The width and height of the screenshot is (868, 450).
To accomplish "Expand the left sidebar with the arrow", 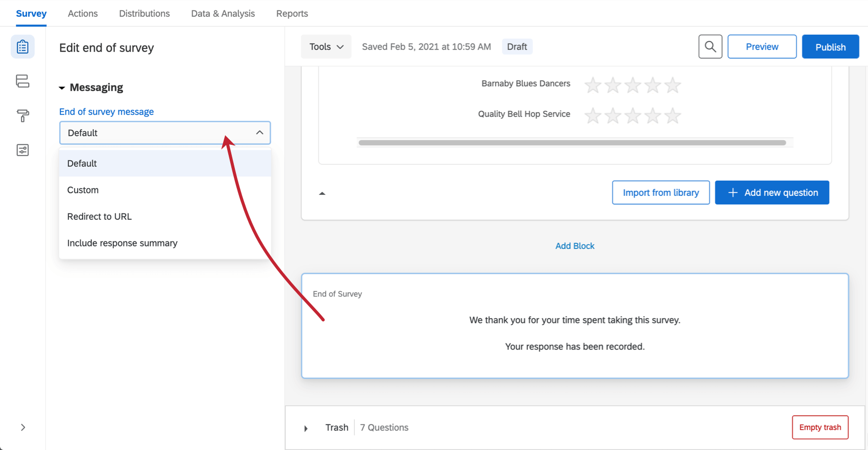I will coord(23,428).
